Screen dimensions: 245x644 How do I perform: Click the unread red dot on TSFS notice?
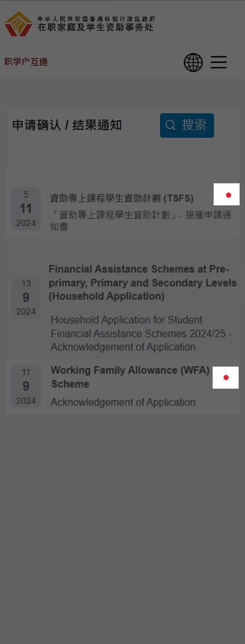pyautogui.click(x=228, y=195)
